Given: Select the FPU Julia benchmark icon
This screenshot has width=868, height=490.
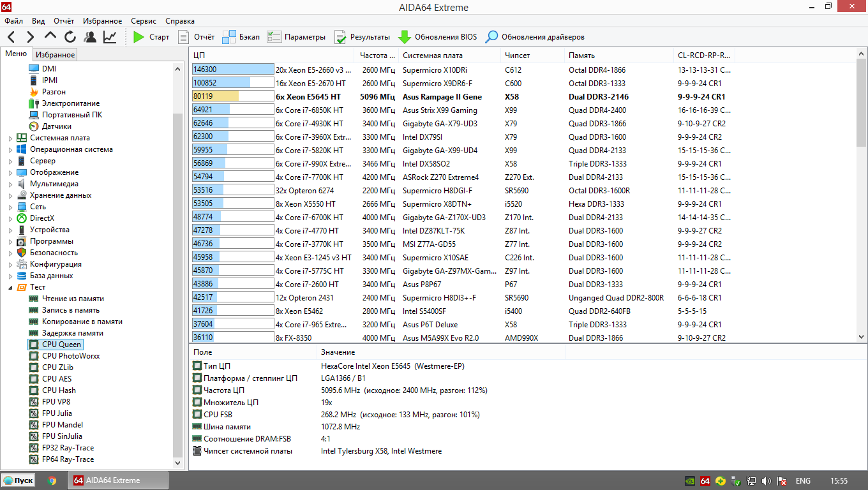Looking at the screenshot, I should click(x=34, y=413).
